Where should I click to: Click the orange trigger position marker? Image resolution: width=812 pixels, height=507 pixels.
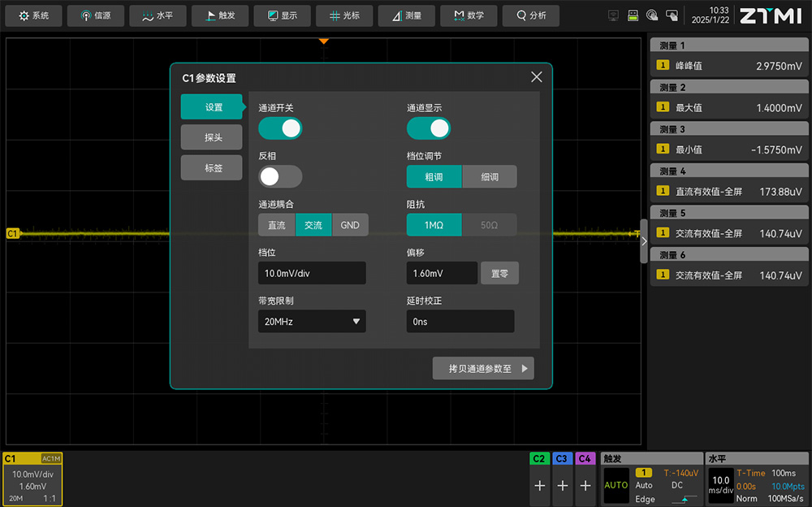click(x=323, y=41)
